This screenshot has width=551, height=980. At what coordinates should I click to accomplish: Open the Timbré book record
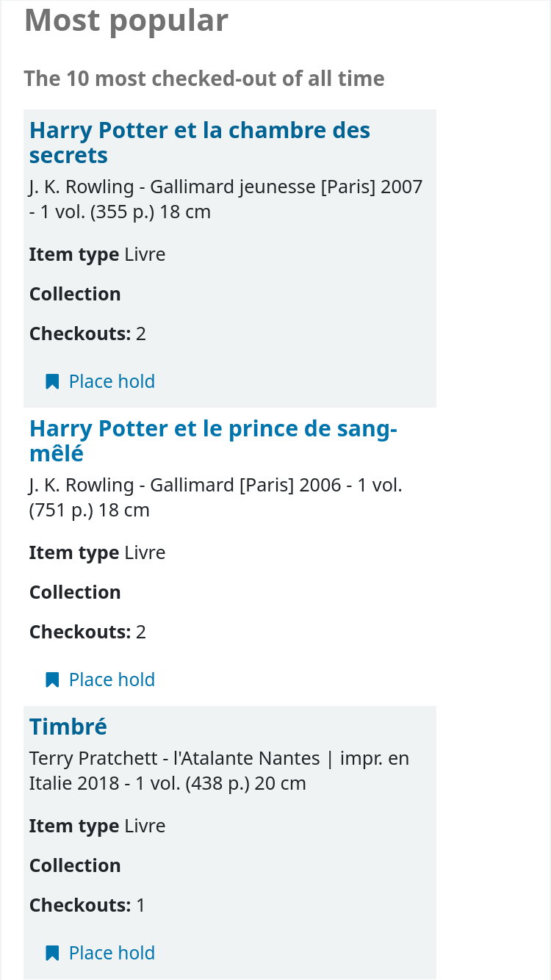click(68, 727)
